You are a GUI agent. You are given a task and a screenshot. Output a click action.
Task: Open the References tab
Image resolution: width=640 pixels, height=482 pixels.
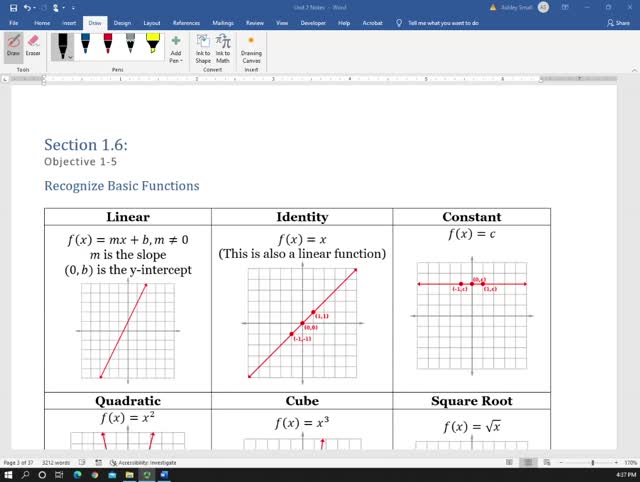[x=186, y=23]
